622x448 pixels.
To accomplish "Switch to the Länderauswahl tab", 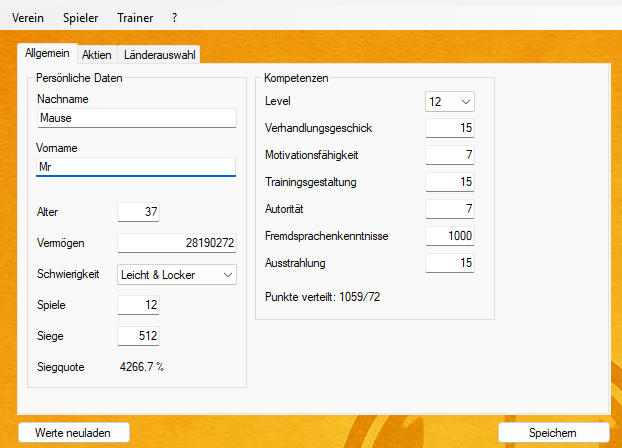I will tap(159, 55).
